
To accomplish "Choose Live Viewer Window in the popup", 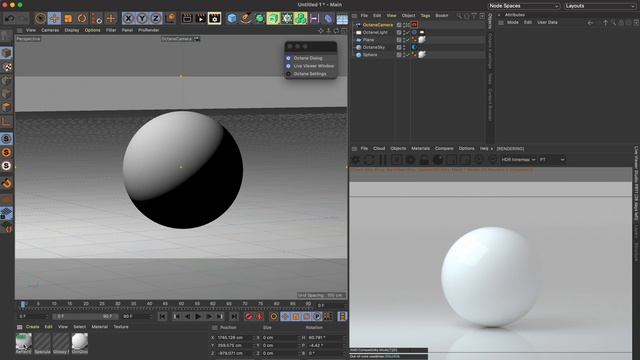I will point(313,66).
